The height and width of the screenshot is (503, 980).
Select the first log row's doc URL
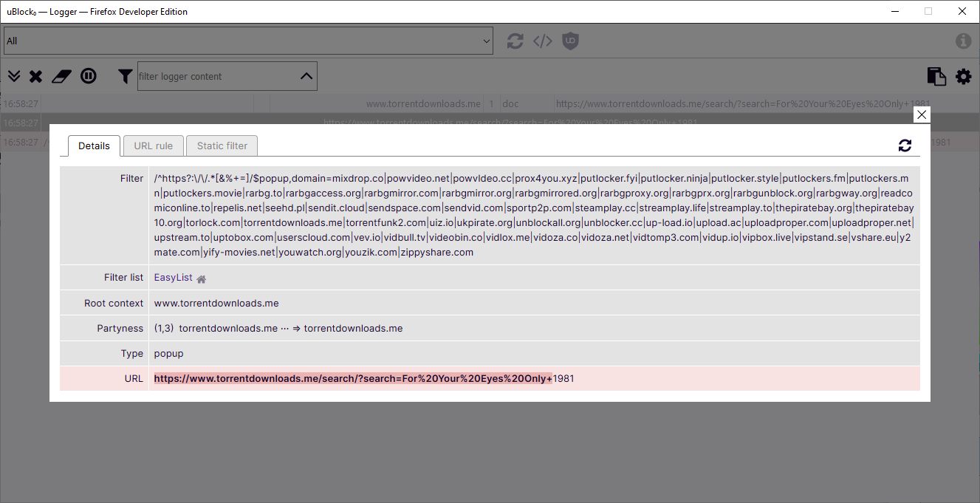click(743, 104)
